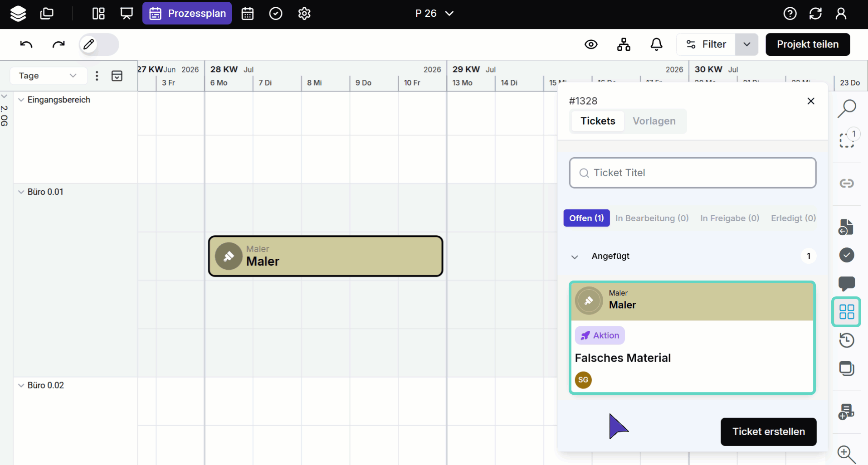Viewport: 868px width, 465px height.
Task: Open the notifications bell
Action: [656, 44]
